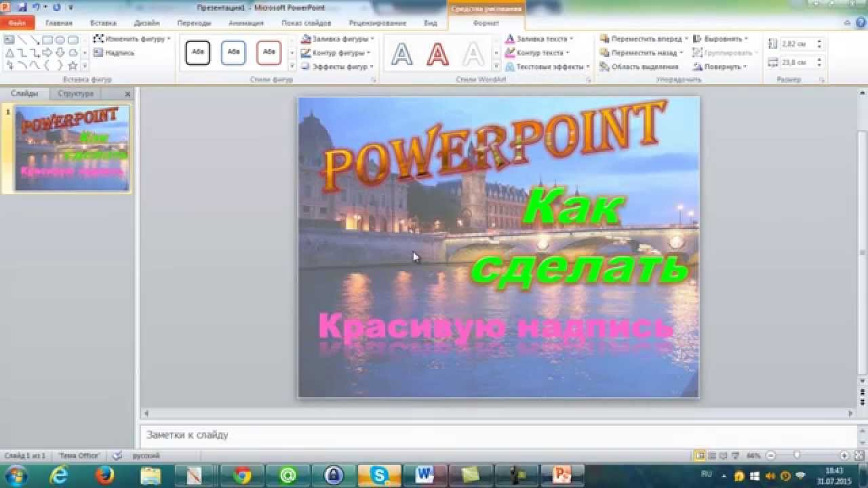Open Skype from taskbar
Image resolution: width=868 pixels, height=488 pixels.
380,476
